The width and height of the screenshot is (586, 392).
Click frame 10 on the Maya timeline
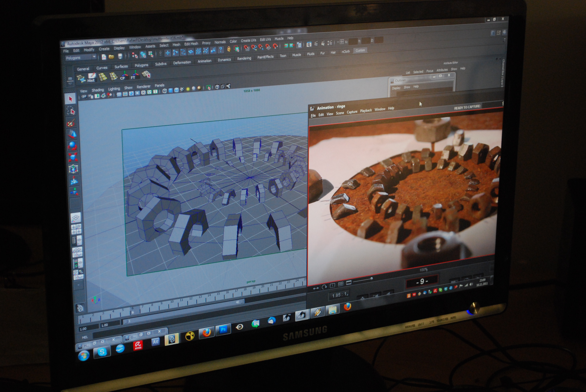coord(172,302)
